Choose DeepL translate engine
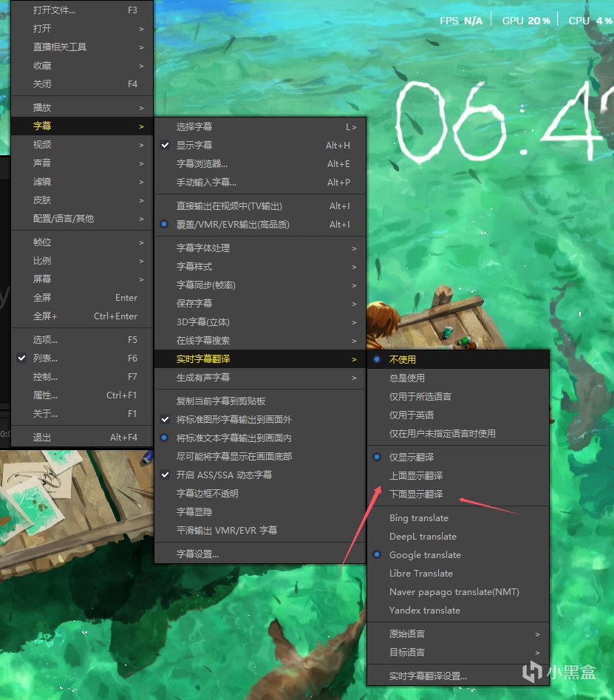614x700 pixels. [x=458, y=536]
